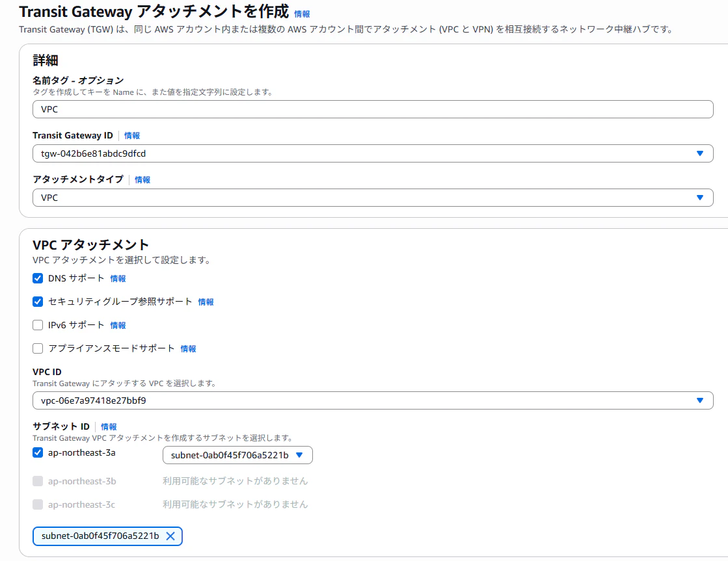Enable IPv6 サポート
The image size is (728, 561).
37,325
